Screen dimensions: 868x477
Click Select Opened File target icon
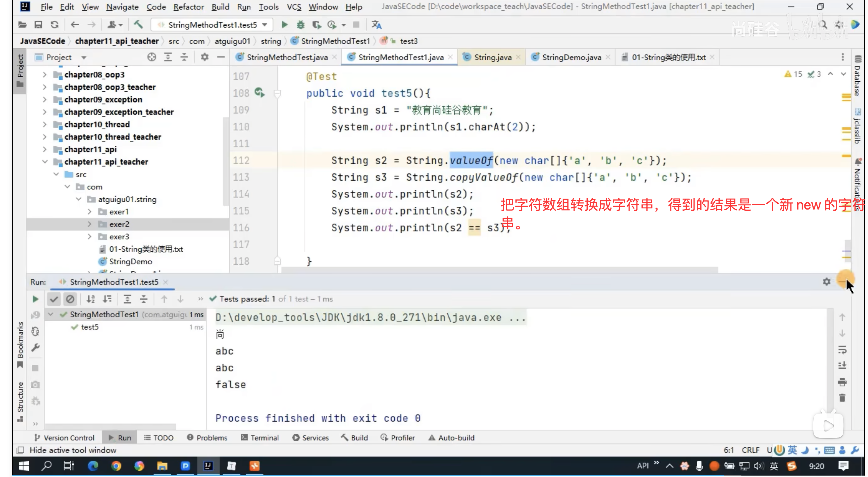point(152,57)
